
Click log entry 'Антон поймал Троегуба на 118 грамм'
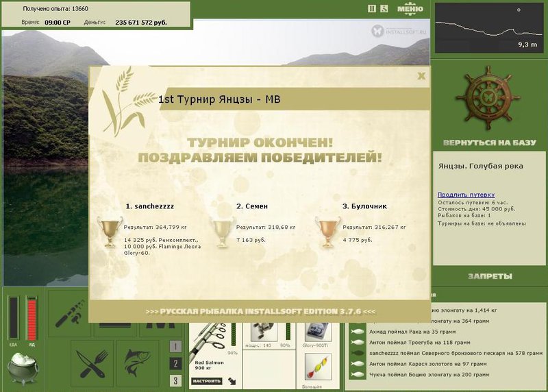(420, 343)
